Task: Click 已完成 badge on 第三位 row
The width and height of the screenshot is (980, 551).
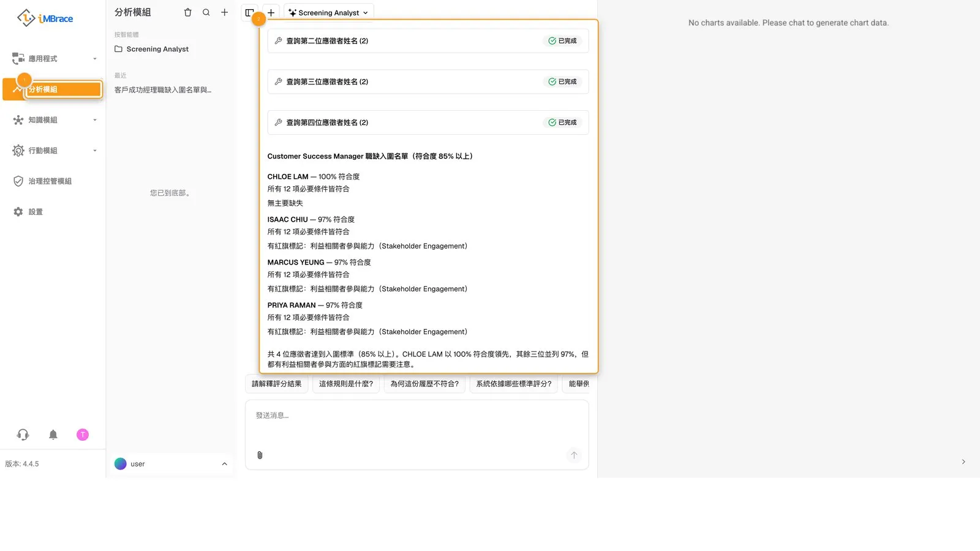Action: [x=562, y=81]
